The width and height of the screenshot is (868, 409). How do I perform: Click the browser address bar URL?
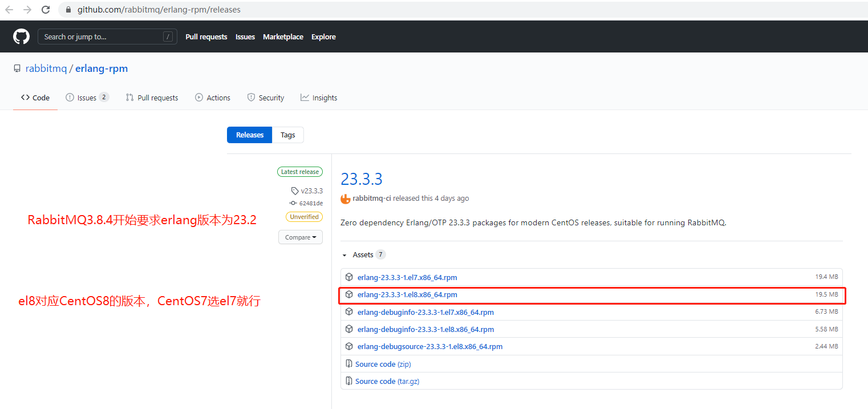point(159,10)
